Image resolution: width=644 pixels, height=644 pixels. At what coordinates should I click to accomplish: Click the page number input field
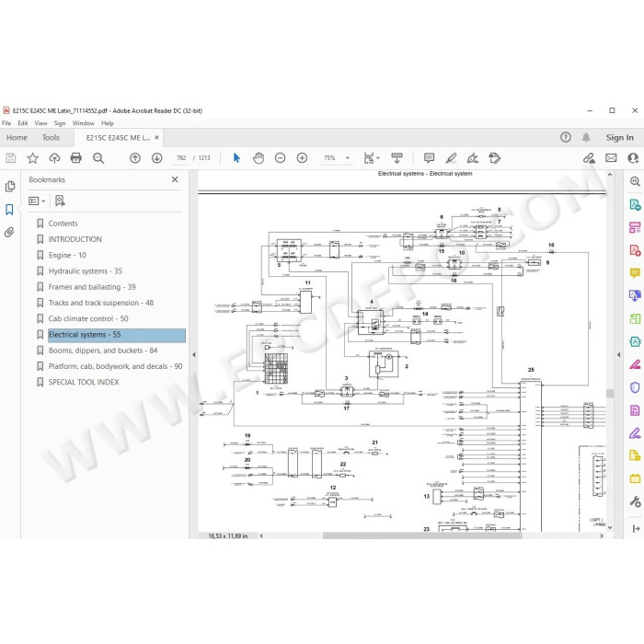click(x=181, y=158)
